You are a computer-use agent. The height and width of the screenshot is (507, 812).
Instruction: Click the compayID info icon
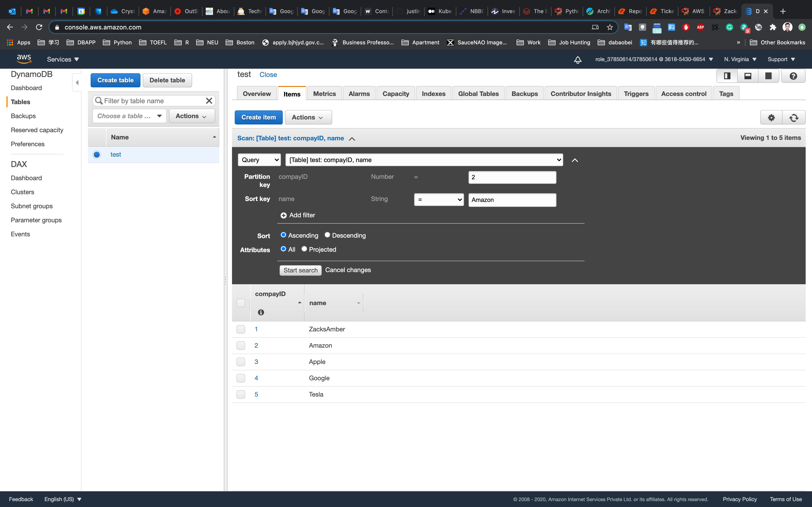[x=261, y=312]
